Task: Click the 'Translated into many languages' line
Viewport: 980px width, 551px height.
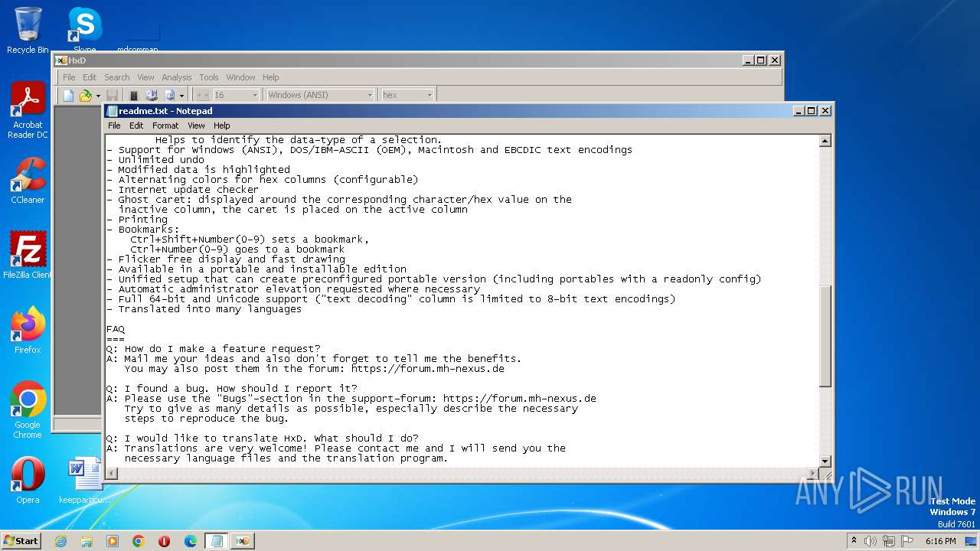Action: [204, 309]
